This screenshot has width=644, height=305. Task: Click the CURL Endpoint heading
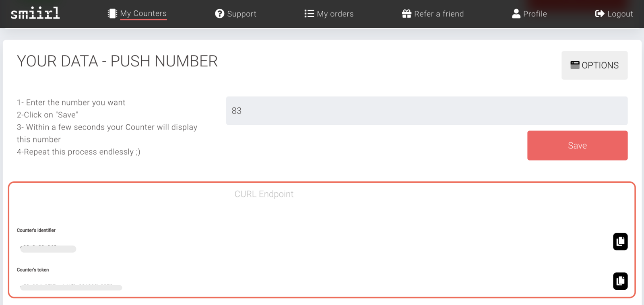pos(264,194)
